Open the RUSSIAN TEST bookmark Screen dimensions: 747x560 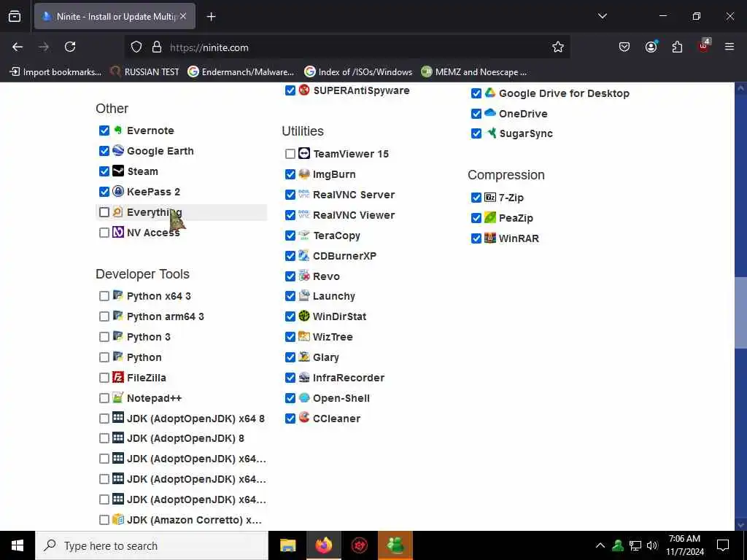[144, 72]
